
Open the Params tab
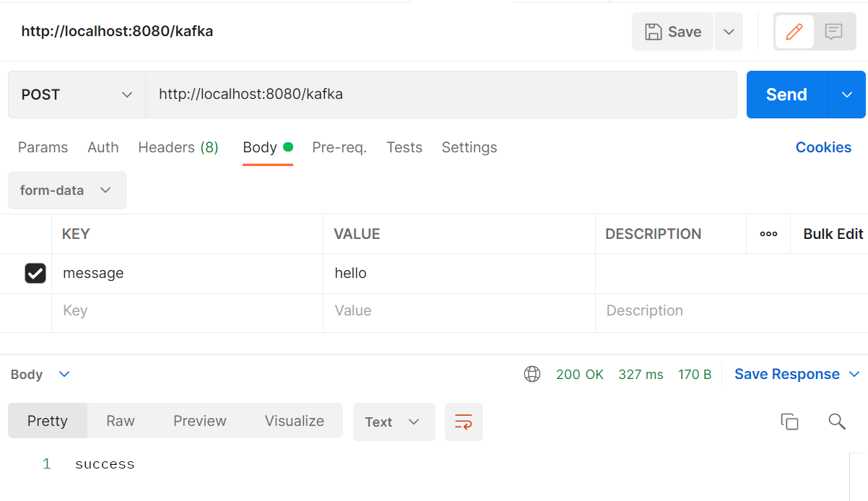pos(43,147)
